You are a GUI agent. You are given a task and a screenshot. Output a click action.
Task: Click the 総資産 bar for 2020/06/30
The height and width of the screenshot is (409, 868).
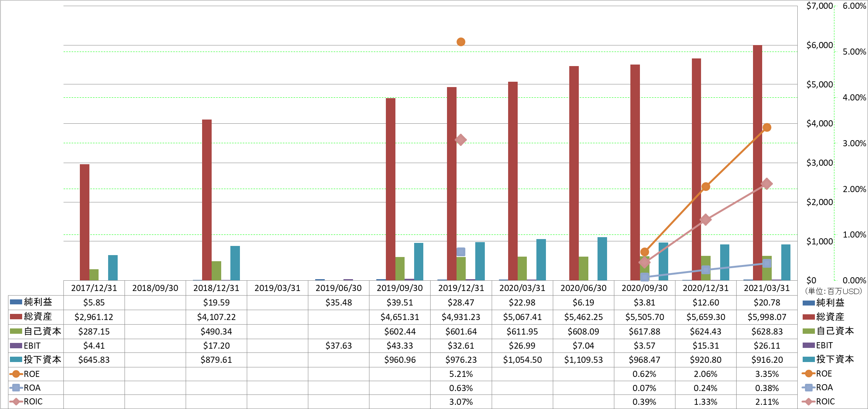click(574, 173)
